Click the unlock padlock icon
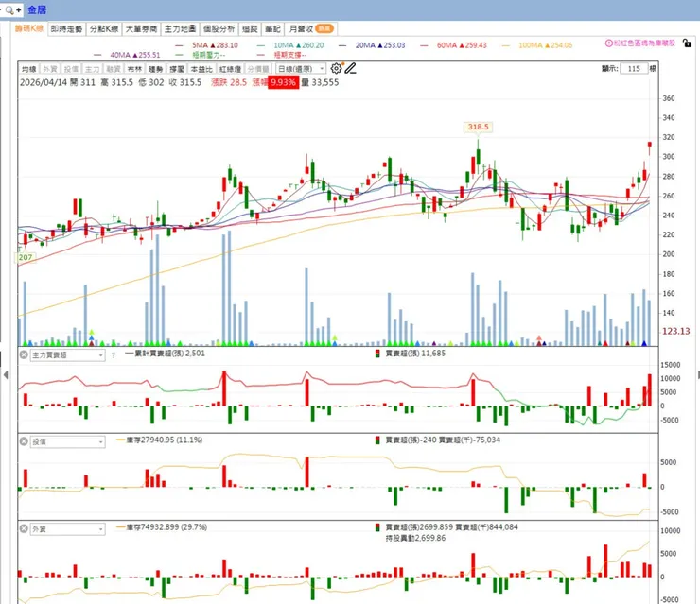700x604 pixels. pyautogui.click(x=687, y=43)
